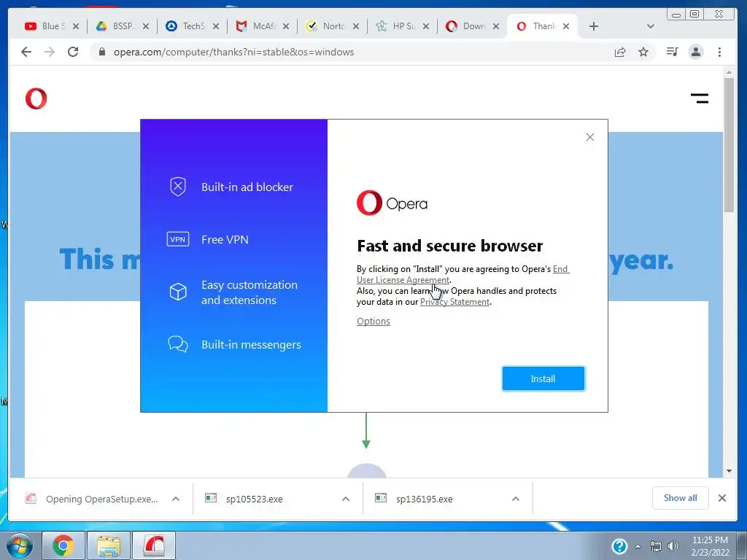Close the HP Support tab
This screenshot has width=747, height=560.
[426, 26]
